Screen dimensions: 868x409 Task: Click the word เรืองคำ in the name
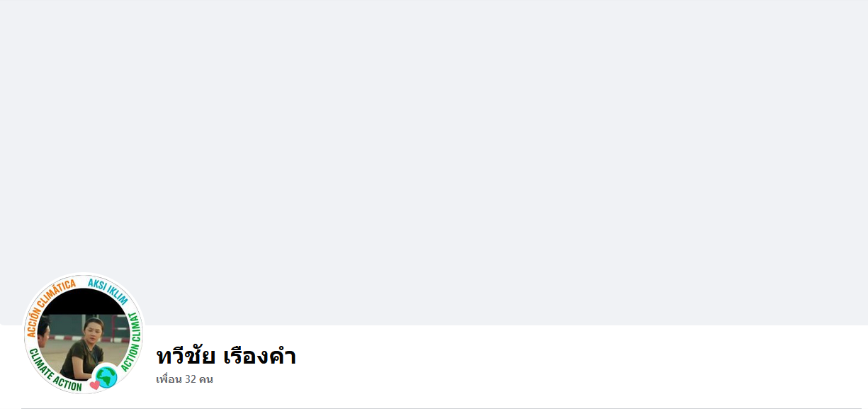pyautogui.click(x=259, y=356)
